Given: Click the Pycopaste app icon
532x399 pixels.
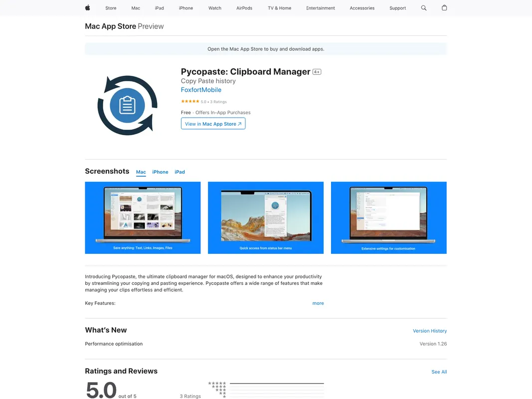Looking at the screenshot, I should point(127,105).
